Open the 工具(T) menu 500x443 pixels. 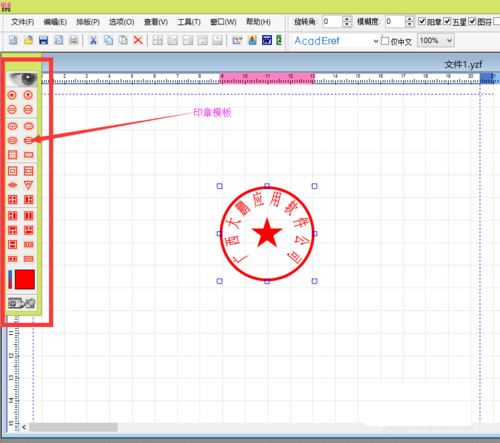(x=189, y=22)
